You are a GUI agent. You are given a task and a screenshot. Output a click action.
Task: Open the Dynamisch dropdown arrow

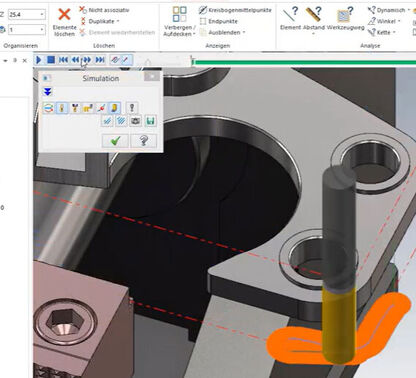(x=409, y=10)
